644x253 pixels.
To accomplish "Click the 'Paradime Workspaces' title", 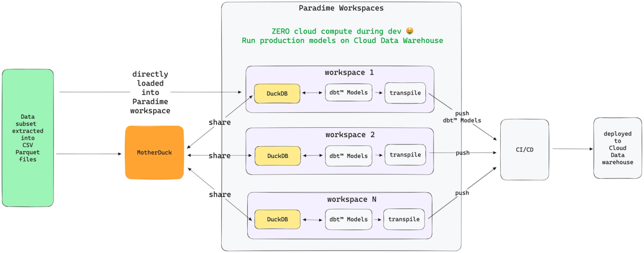I will (x=341, y=8).
